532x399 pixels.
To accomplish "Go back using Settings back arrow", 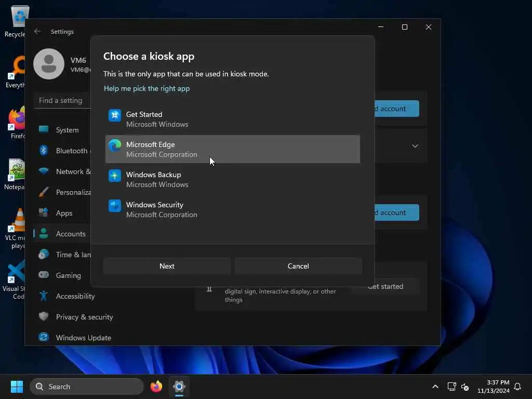I will [37, 31].
